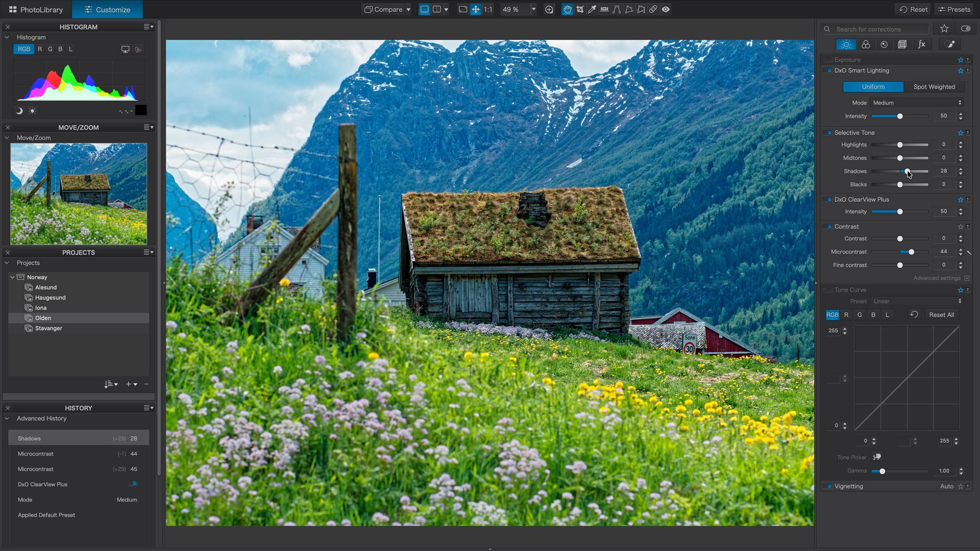Open the Detail corrections tab

884,44
